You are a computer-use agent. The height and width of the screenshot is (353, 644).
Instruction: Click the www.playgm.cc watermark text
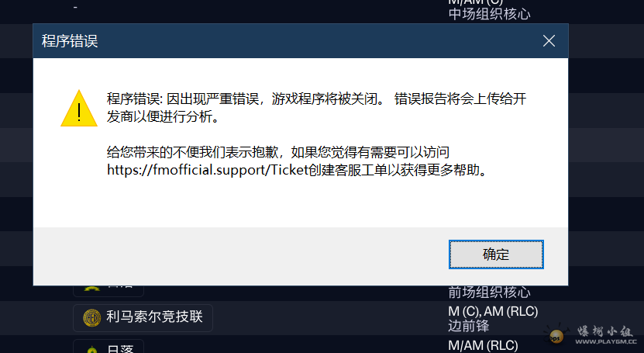tap(606, 341)
